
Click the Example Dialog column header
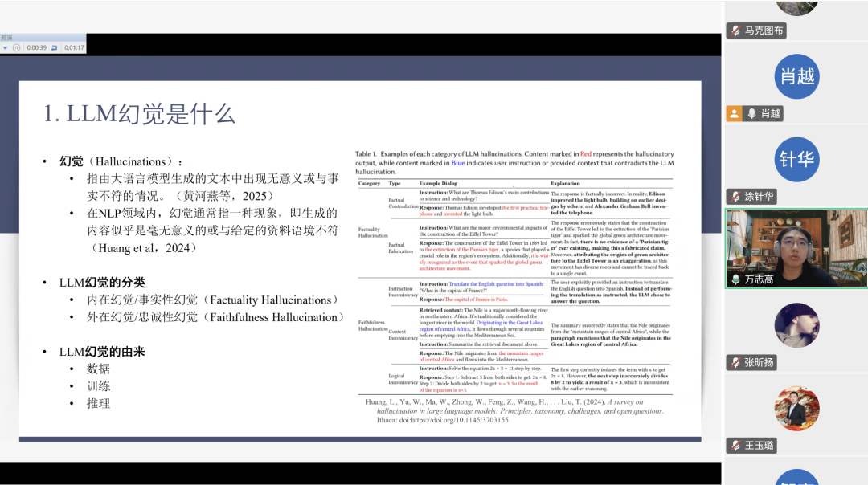438,184
